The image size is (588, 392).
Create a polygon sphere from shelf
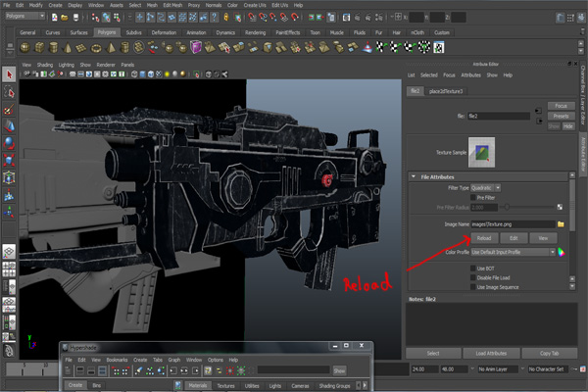24,48
